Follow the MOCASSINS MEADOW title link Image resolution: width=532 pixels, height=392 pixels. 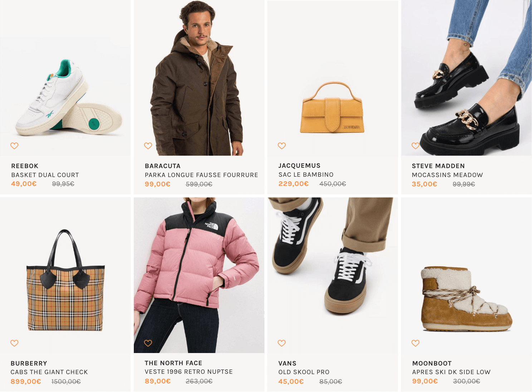click(x=447, y=175)
